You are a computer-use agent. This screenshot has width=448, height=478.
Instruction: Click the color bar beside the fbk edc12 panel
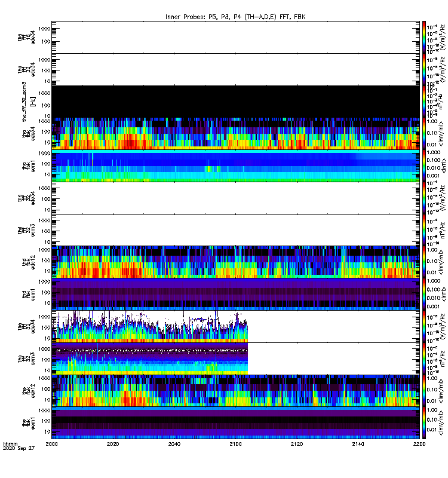424,391
